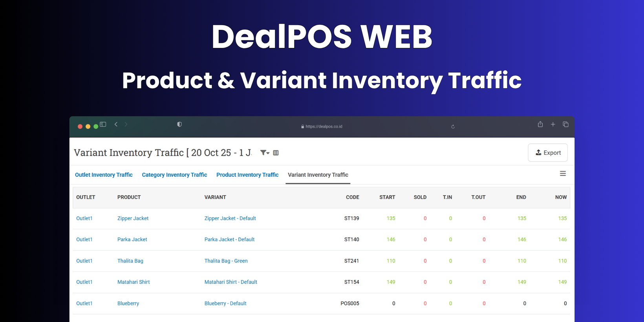Click the T.OUT column header

coord(478,197)
